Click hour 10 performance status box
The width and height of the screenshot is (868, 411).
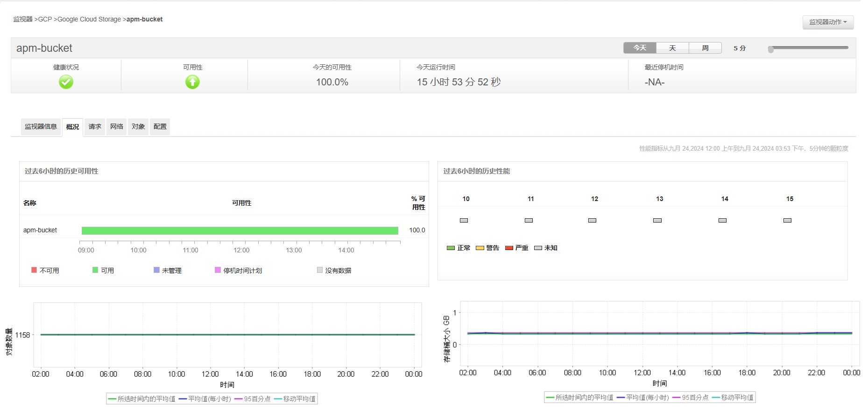(x=464, y=220)
